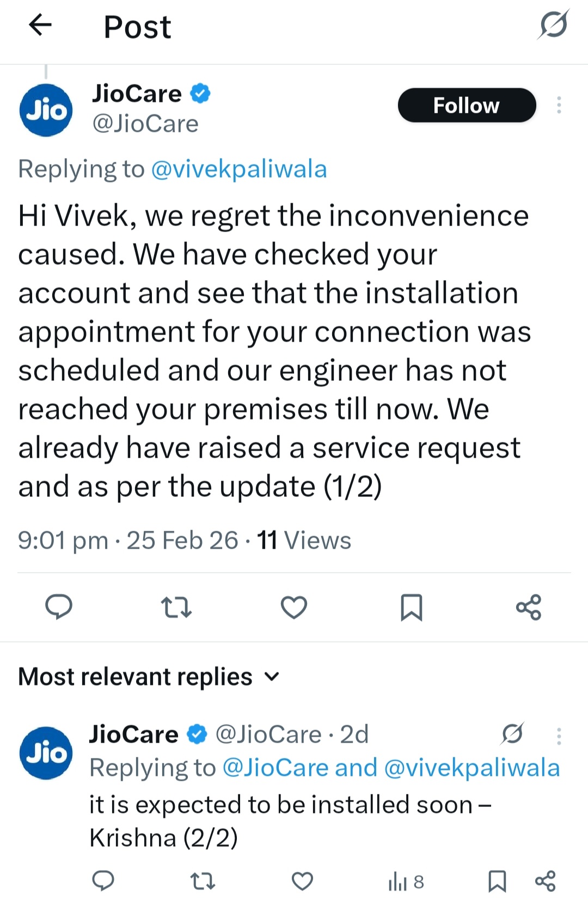Image resolution: width=588 pixels, height=905 pixels.
Task: Open Grok icon in top header
Action: click(x=554, y=25)
